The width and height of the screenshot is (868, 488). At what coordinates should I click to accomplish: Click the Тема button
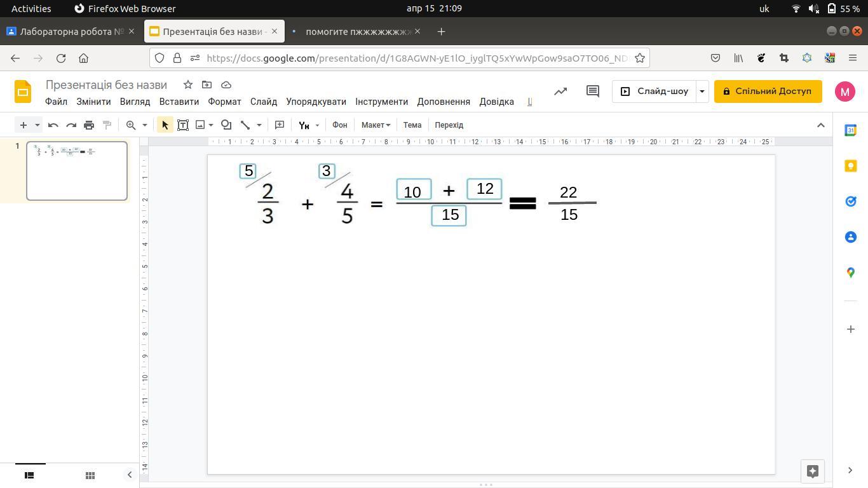(x=412, y=125)
